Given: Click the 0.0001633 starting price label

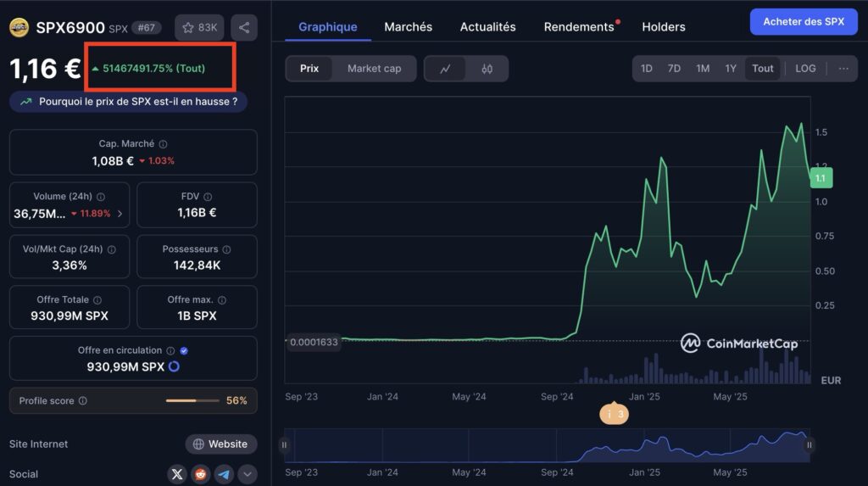Looking at the screenshot, I should [x=314, y=342].
